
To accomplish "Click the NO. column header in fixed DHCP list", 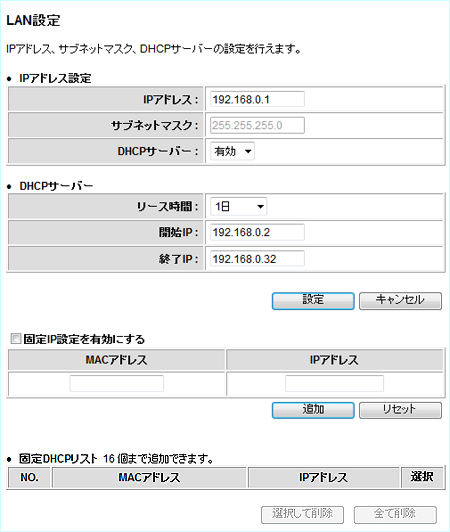I will [29, 477].
